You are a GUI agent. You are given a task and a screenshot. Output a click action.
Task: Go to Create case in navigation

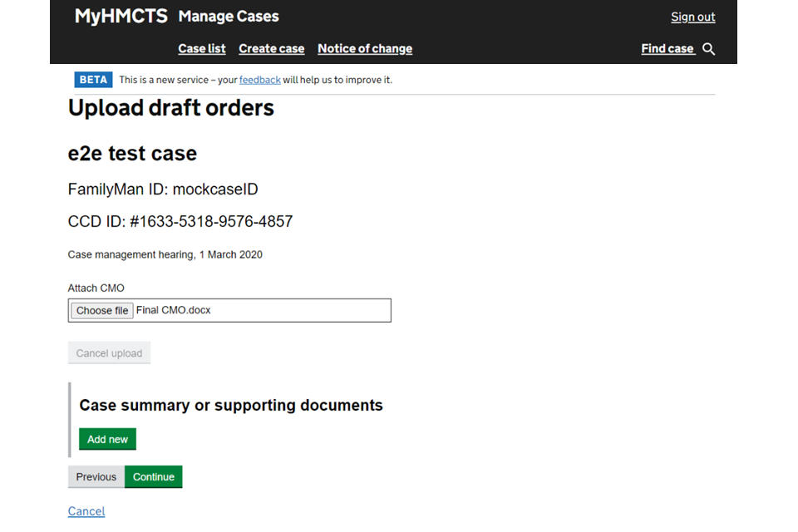(x=271, y=49)
